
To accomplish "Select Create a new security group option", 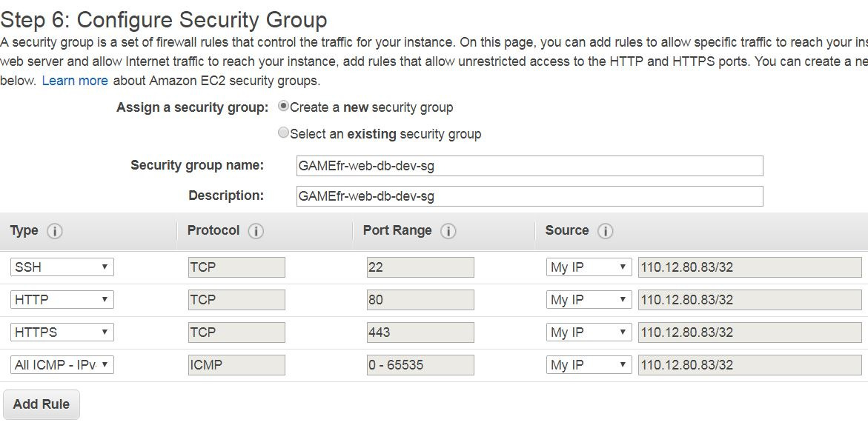I will point(283,107).
